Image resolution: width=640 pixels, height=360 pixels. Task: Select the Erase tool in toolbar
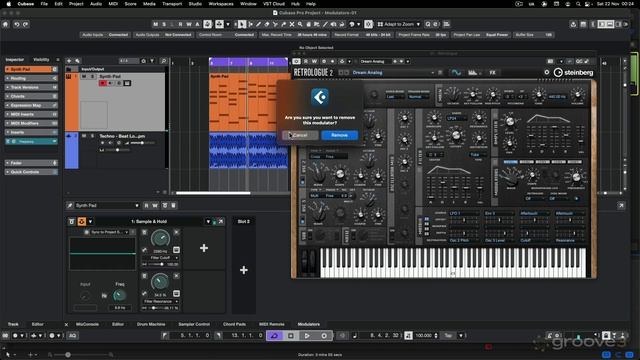pyautogui.click(x=267, y=24)
